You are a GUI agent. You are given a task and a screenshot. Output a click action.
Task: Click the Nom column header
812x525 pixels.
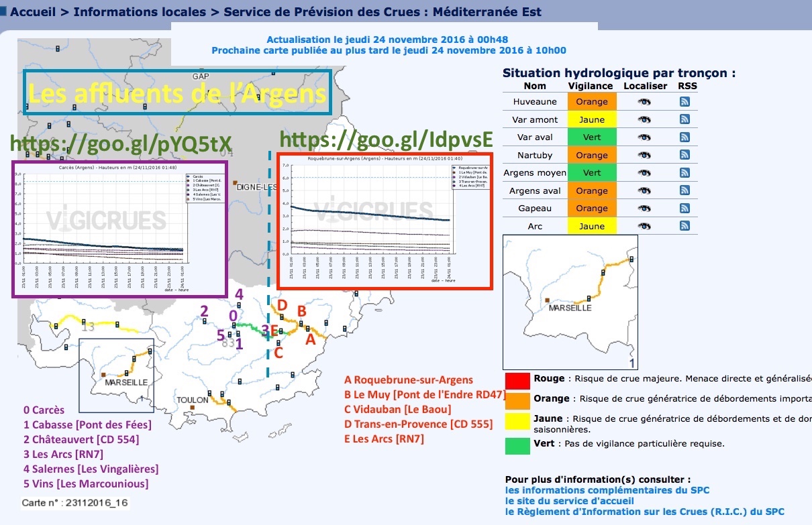(535, 86)
